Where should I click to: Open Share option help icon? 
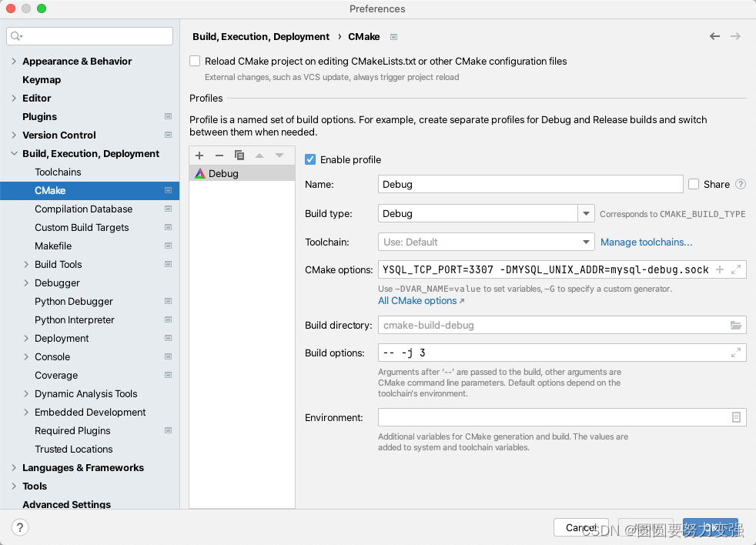pyautogui.click(x=741, y=184)
